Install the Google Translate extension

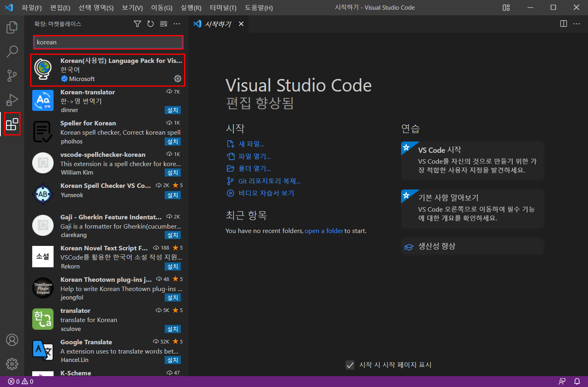point(173,360)
